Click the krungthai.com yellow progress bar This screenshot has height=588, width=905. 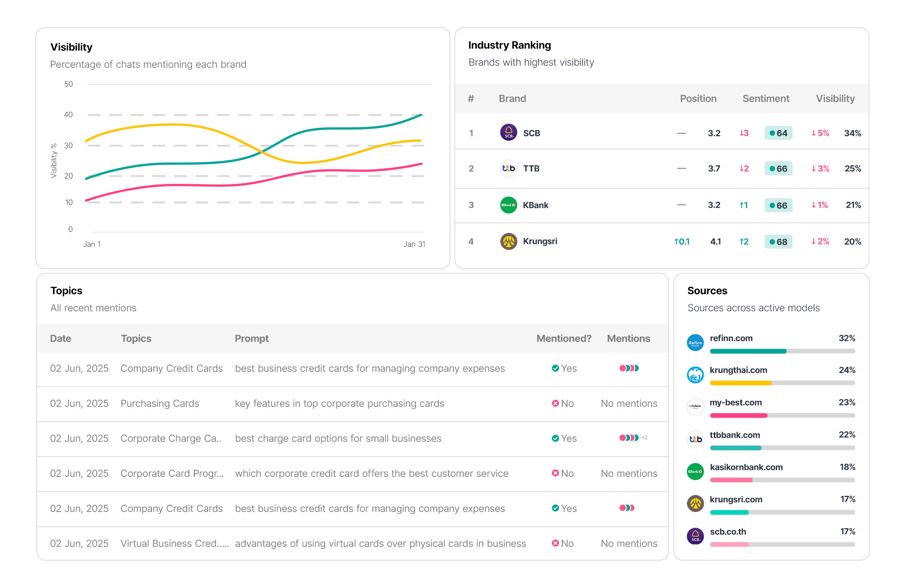(x=782, y=383)
